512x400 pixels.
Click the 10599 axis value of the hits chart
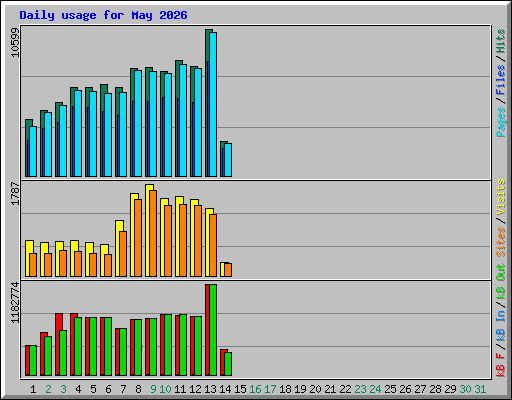[x=15, y=42]
